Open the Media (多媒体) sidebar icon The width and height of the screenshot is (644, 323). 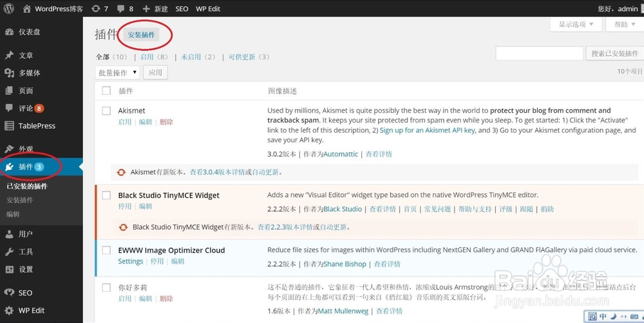(x=9, y=73)
